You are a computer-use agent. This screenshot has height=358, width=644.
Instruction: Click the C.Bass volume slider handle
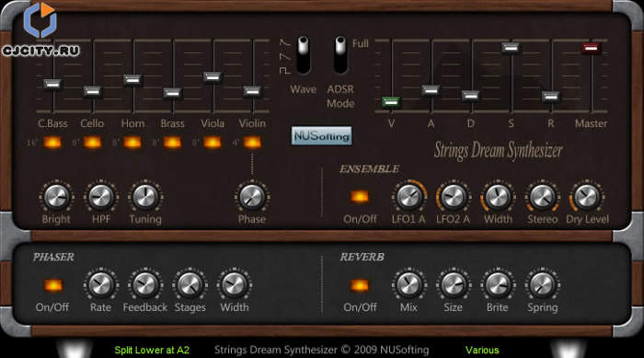[x=53, y=85]
